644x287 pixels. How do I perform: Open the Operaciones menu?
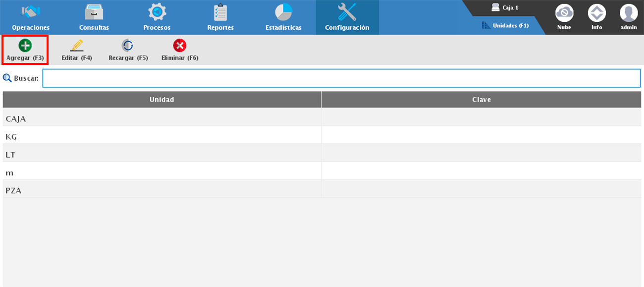31,17
